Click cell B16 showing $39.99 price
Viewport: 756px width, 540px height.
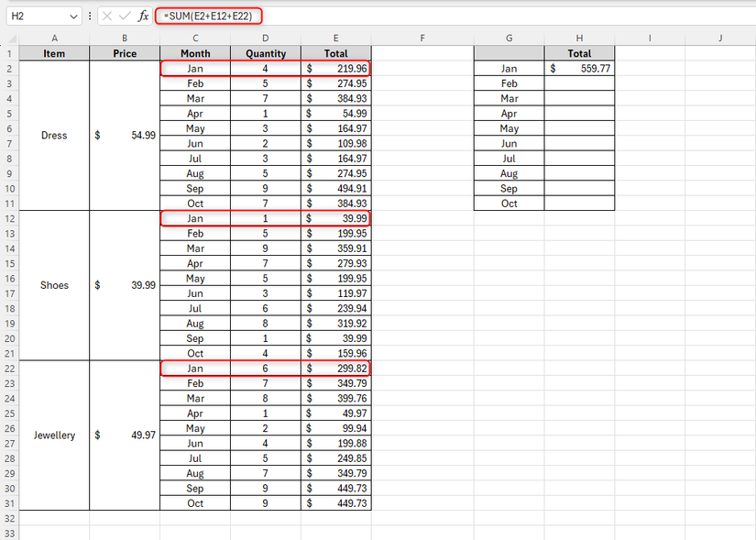point(124,285)
